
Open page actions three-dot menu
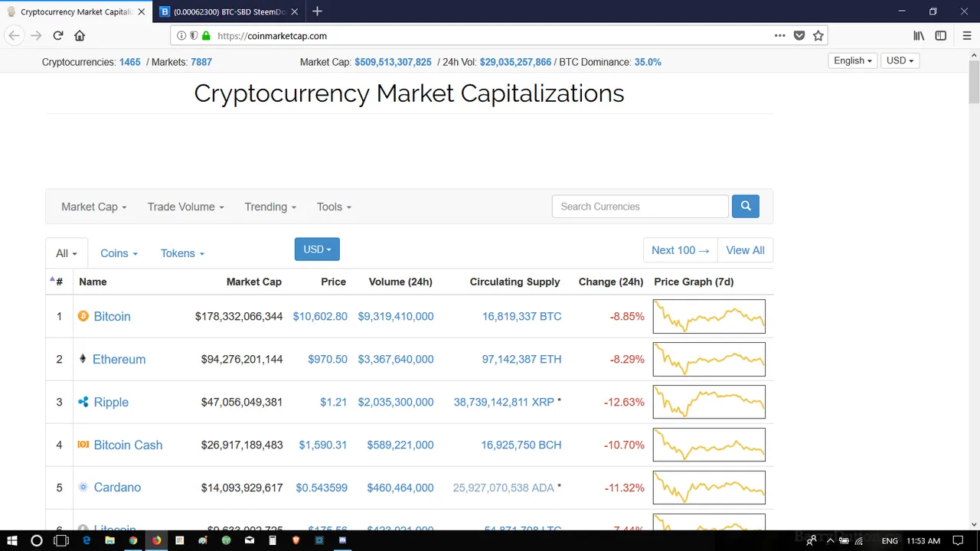[779, 35]
